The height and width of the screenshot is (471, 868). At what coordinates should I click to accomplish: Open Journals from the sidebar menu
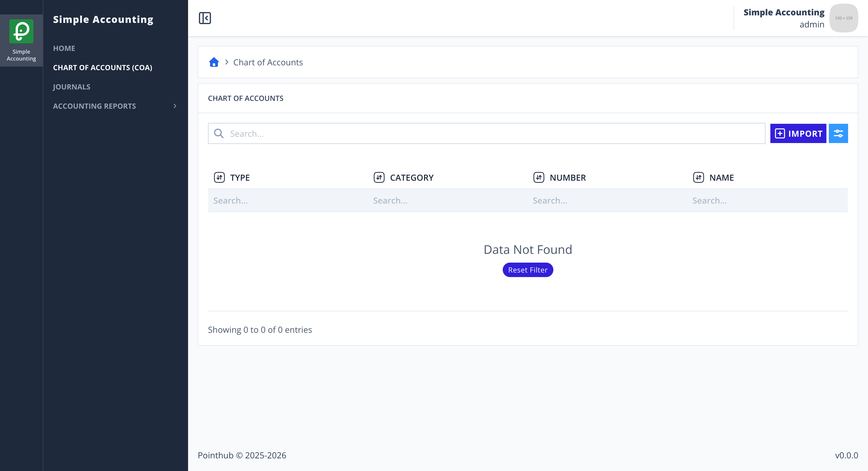click(71, 87)
